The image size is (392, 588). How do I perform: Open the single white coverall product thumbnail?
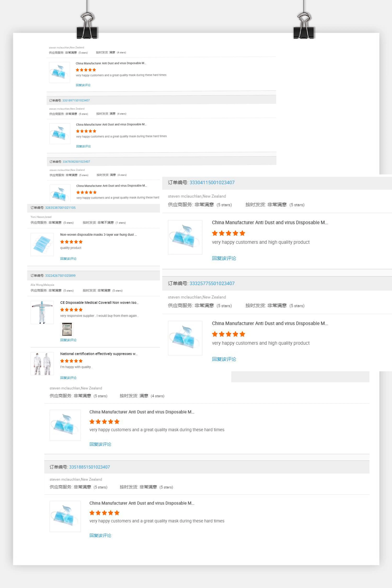pyautogui.click(x=42, y=313)
